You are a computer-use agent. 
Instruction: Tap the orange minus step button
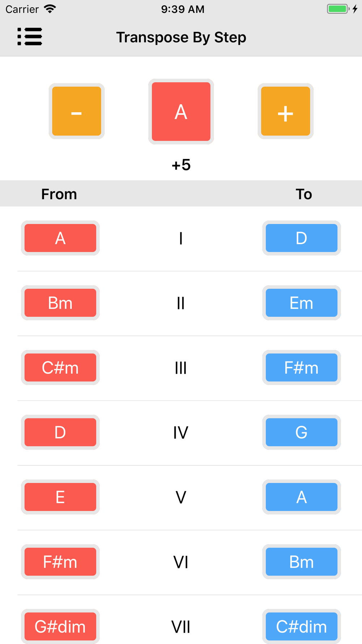77,111
